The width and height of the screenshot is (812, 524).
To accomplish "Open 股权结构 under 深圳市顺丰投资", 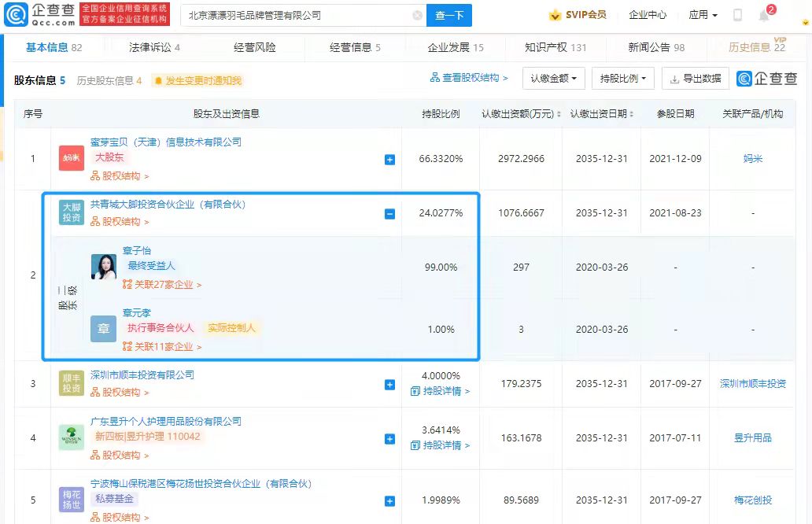I will 120,393.
